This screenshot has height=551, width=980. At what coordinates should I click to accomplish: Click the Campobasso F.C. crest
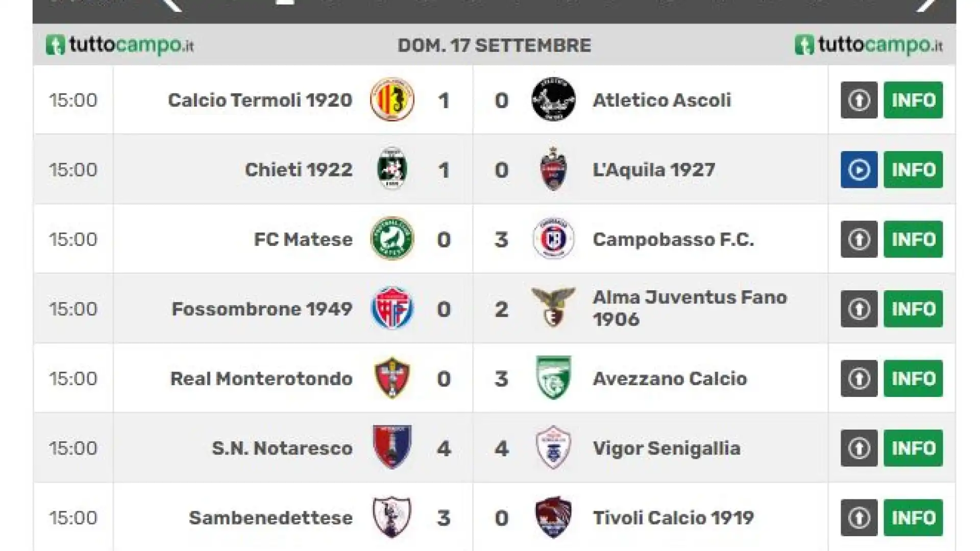coord(553,239)
